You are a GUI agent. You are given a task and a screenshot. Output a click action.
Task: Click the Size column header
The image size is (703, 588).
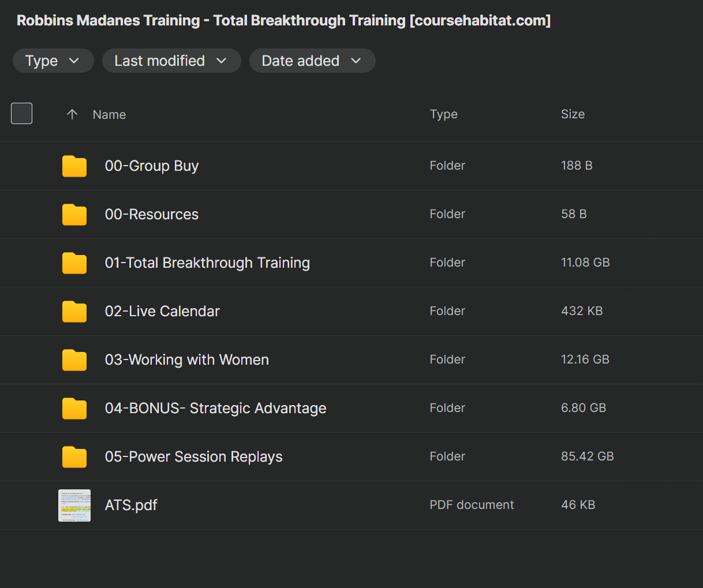pos(573,114)
